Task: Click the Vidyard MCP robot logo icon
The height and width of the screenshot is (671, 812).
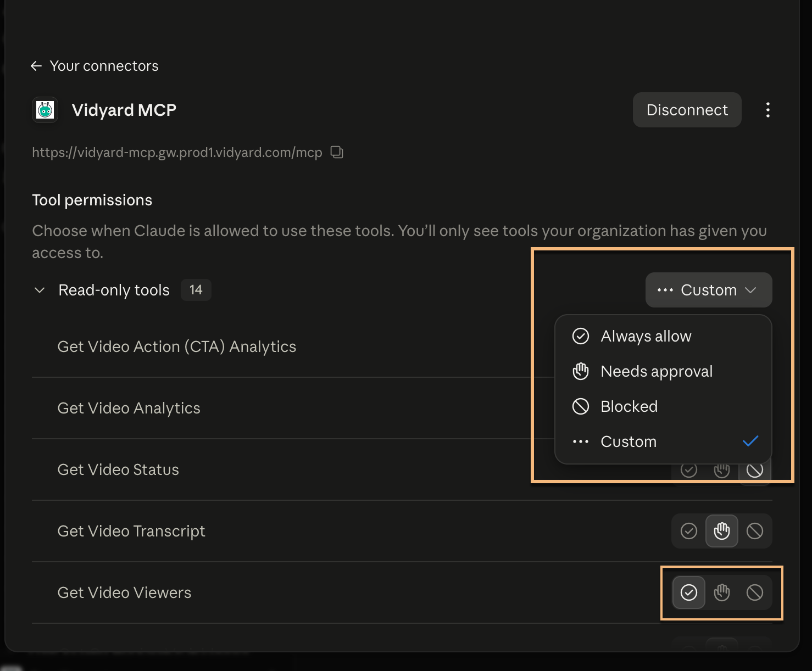Action: tap(45, 110)
